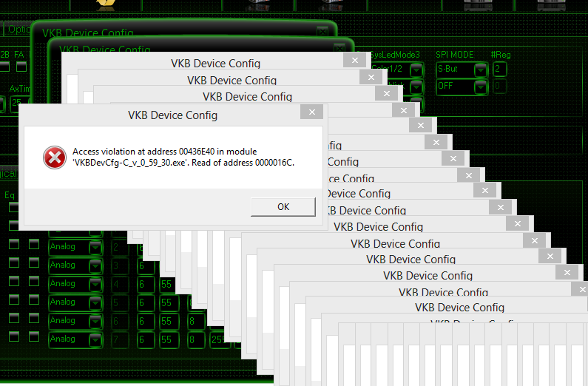
Task: Open the OFF dropdown under SPI MODE
Action: point(480,87)
